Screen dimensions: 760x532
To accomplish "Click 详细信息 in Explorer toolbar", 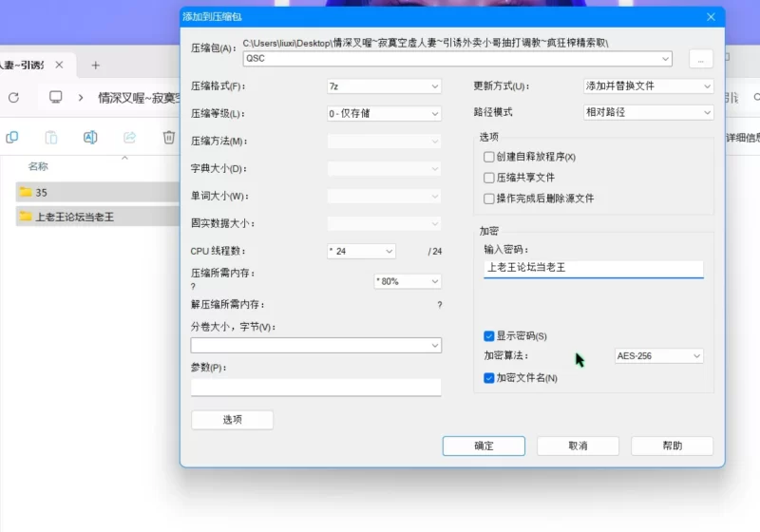I will click(743, 138).
